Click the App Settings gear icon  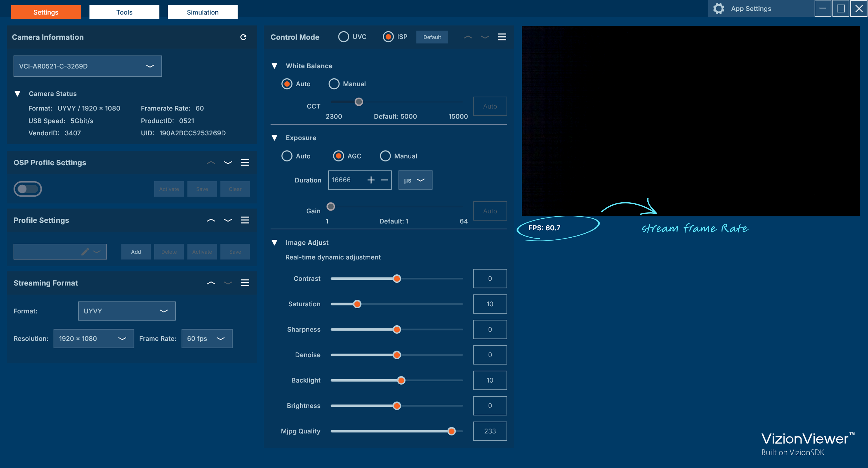tap(718, 9)
